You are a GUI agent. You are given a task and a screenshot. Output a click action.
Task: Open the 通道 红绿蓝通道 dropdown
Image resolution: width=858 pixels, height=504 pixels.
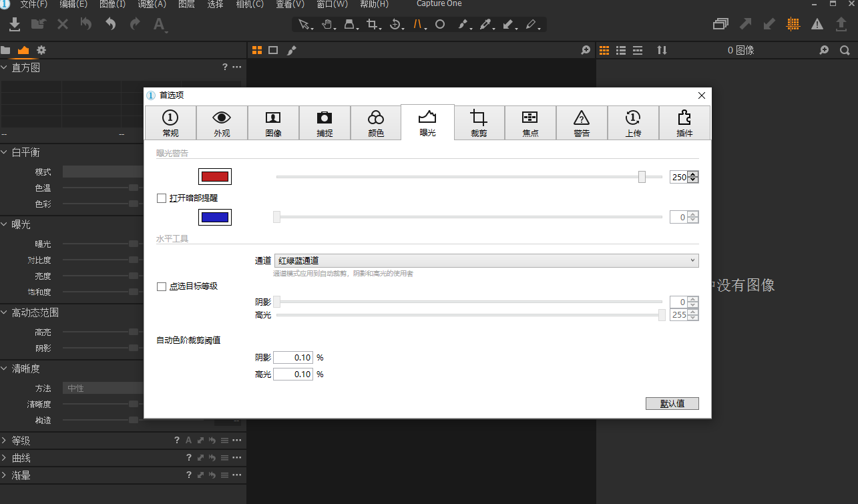tap(486, 260)
